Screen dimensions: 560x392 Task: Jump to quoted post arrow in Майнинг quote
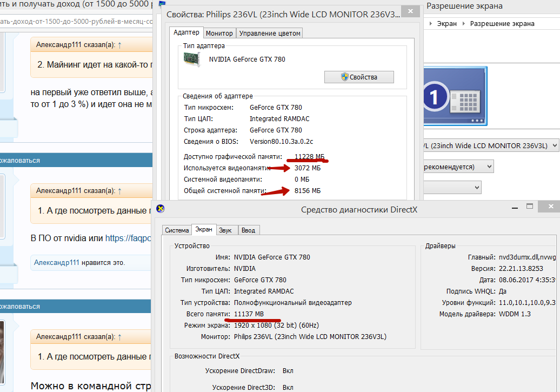pos(119,45)
